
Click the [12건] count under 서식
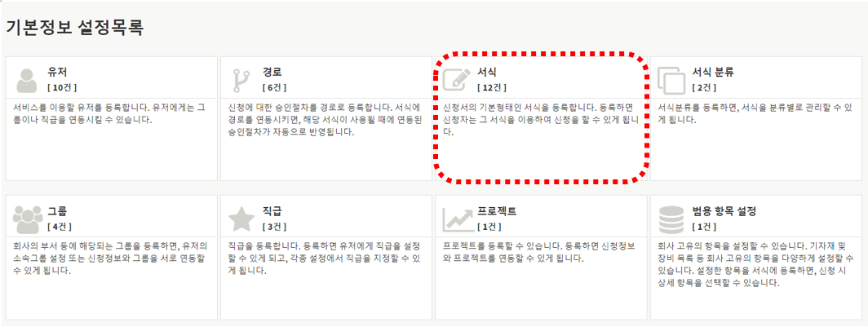tap(492, 87)
